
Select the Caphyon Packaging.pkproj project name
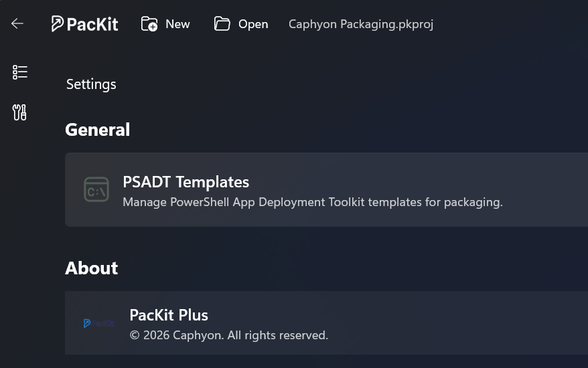(x=361, y=24)
